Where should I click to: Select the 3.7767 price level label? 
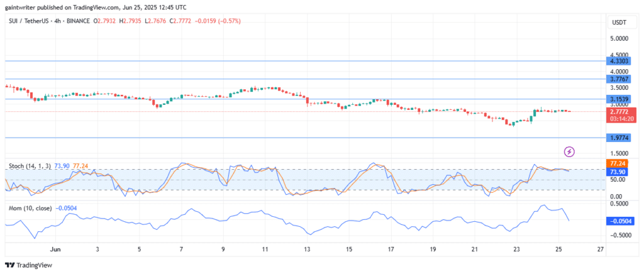point(619,79)
